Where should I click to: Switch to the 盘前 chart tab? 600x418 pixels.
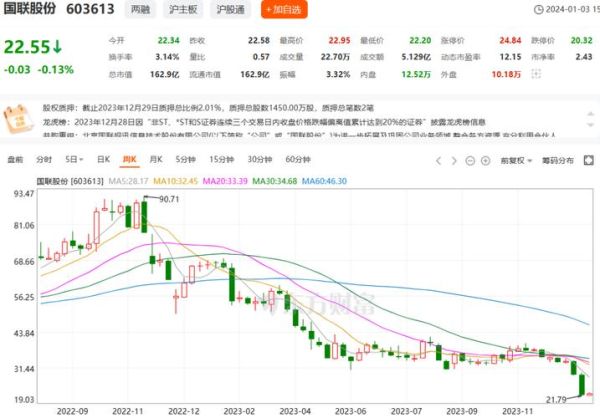(15, 160)
